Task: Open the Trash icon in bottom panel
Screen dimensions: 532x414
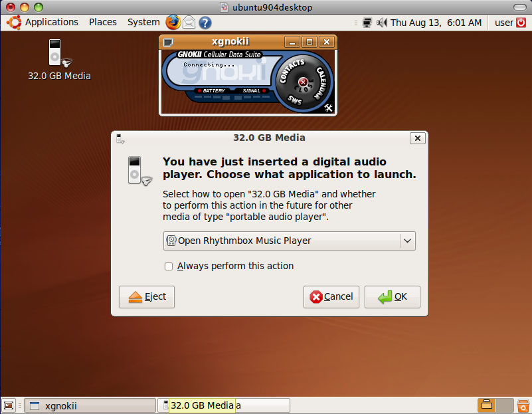Action: pos(523,405)
